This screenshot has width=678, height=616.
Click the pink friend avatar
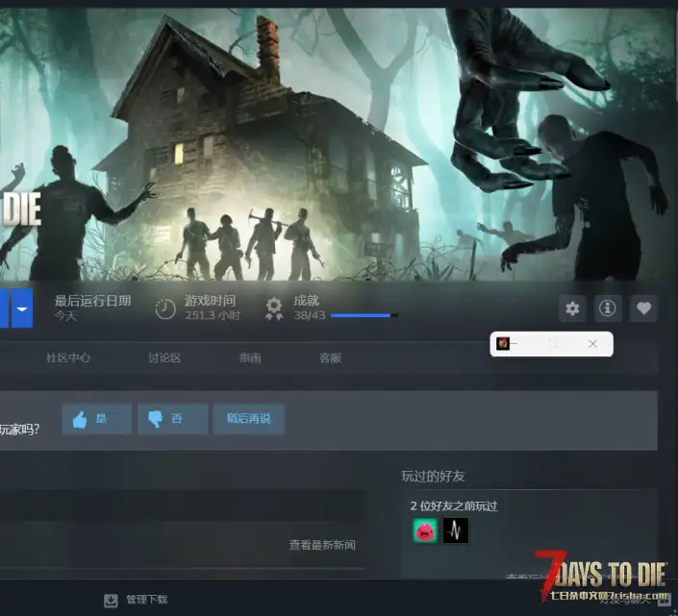(425, 530)
